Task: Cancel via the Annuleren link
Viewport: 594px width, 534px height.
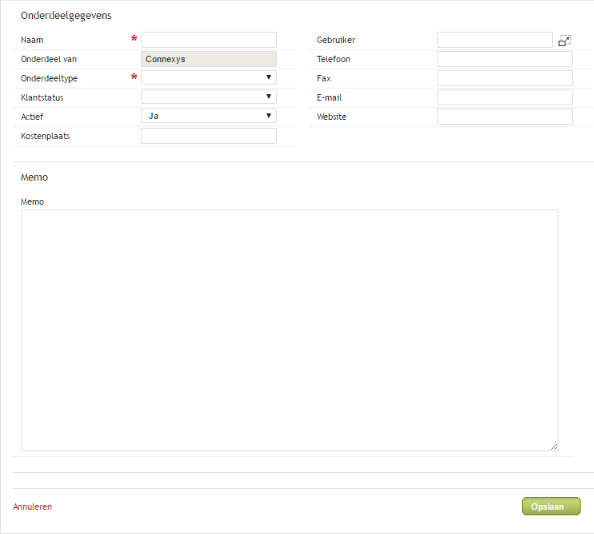Action: click(x=32, y=507)
